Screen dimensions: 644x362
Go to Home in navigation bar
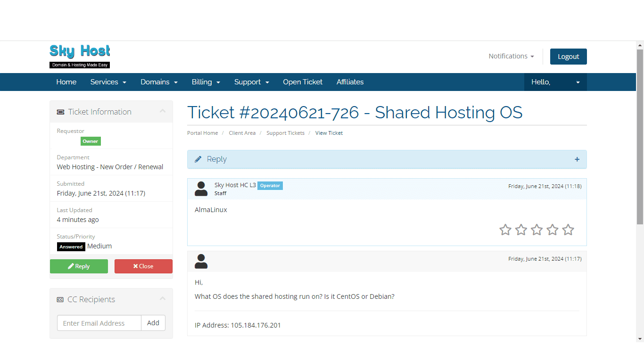coord(66,82)
